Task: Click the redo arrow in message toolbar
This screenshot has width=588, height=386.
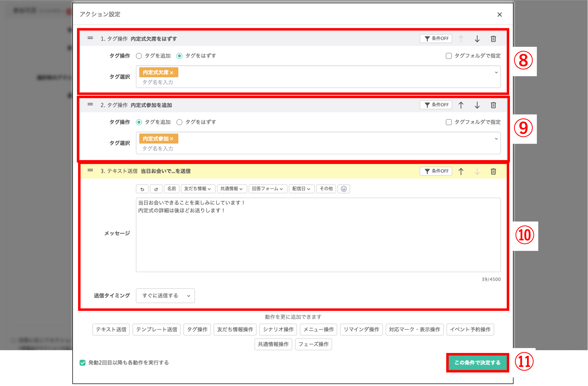Action: pos(156,189)
